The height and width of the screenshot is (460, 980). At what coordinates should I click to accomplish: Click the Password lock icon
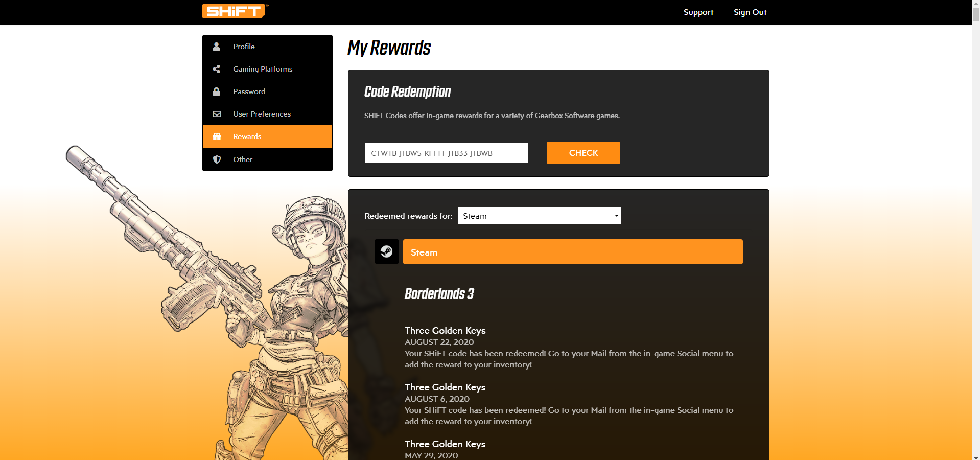(x=217, y=91)
